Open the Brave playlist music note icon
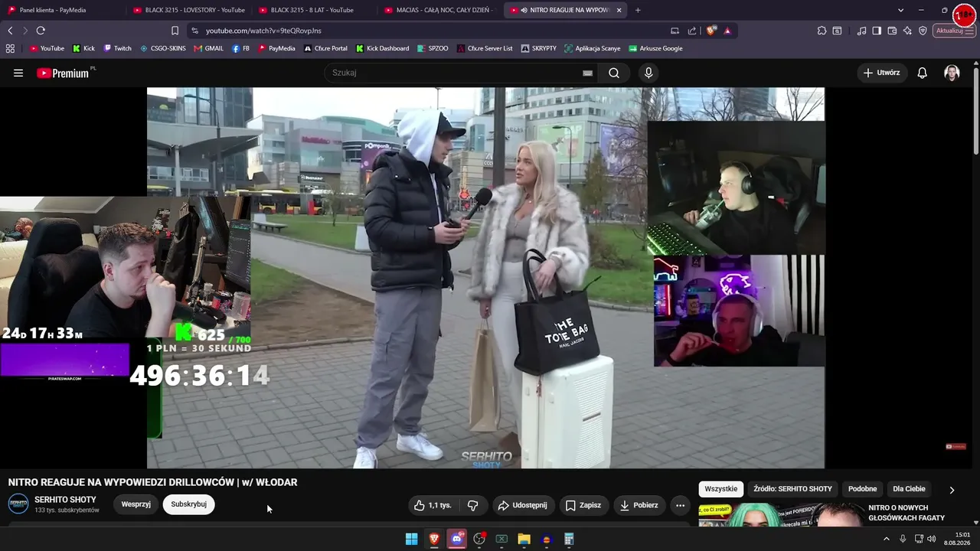The image size is (980, 551). click(x=862, y=31)
